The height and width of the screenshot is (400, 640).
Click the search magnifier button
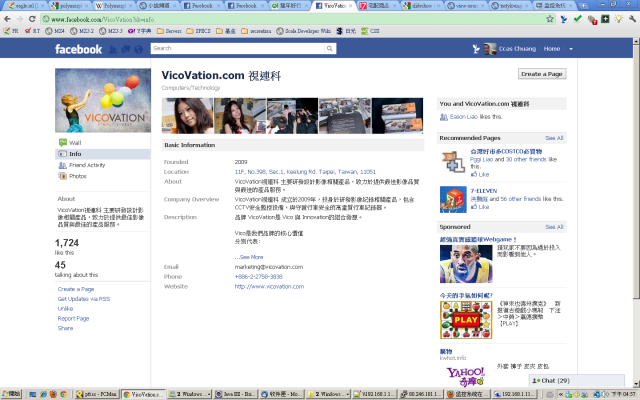coord(329,49)
